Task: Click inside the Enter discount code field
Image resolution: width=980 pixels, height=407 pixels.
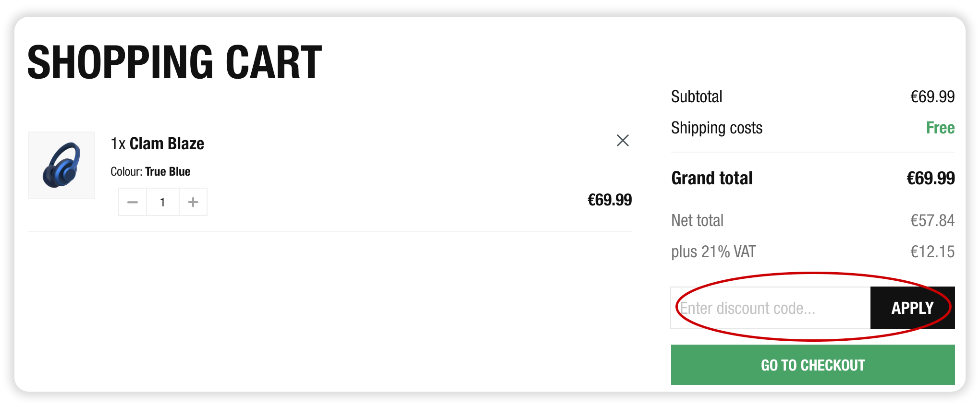Action: (x=769, y=308)
